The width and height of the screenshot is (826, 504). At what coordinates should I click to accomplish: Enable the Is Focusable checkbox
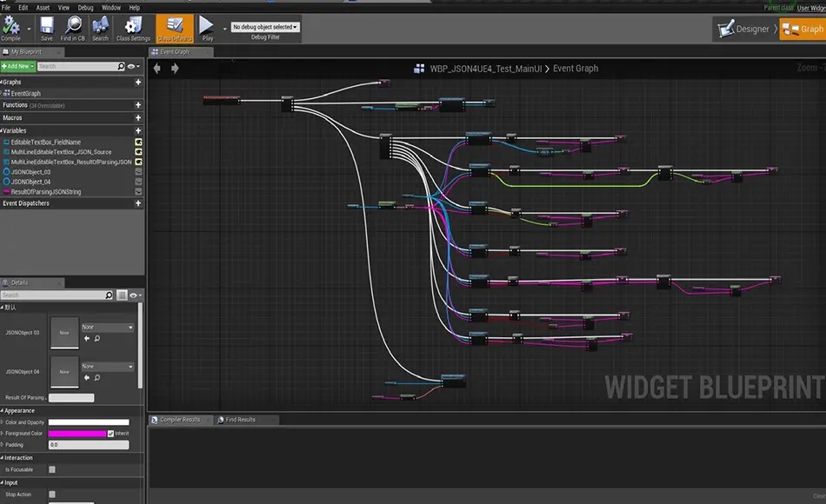click(x=52, y=469)
